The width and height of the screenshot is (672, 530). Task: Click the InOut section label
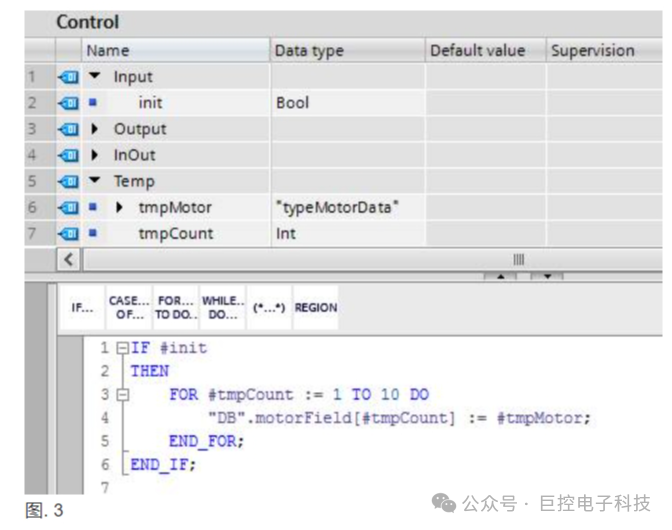[134, 155]
